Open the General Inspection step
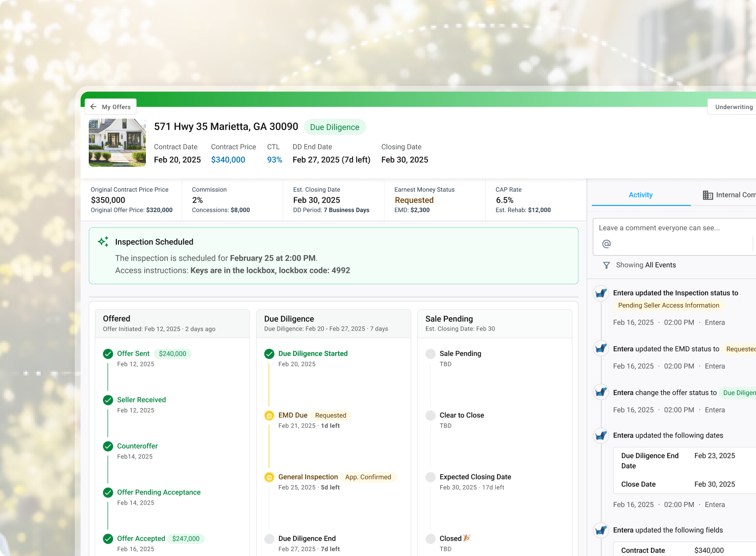The image size is (756, 556). point(308,477)
